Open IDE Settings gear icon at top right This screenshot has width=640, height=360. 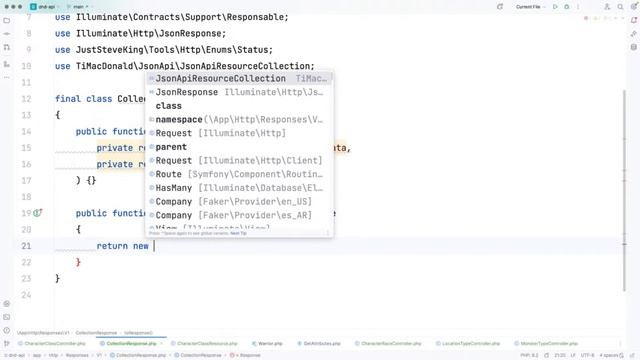tap(634, 7)
